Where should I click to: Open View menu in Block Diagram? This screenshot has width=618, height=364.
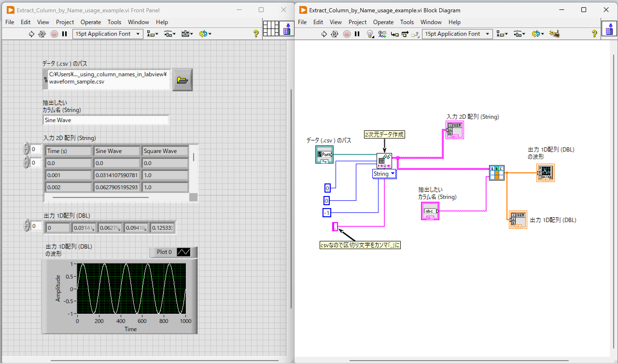coord(336,22)
